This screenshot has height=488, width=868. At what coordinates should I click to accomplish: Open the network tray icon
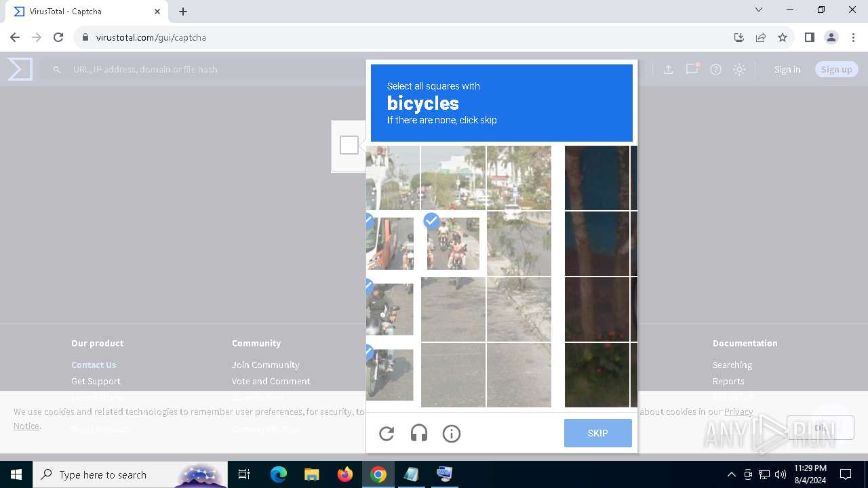(764, 474)
